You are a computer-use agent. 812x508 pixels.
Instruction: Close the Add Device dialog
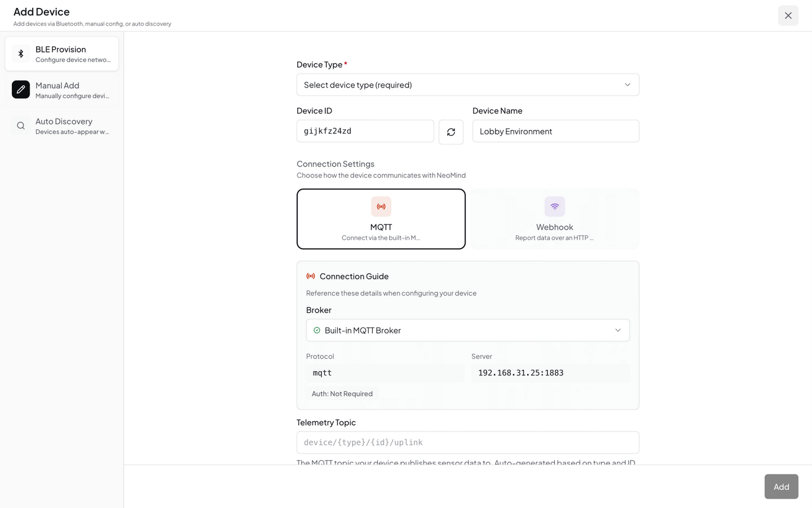pos(788,15)
